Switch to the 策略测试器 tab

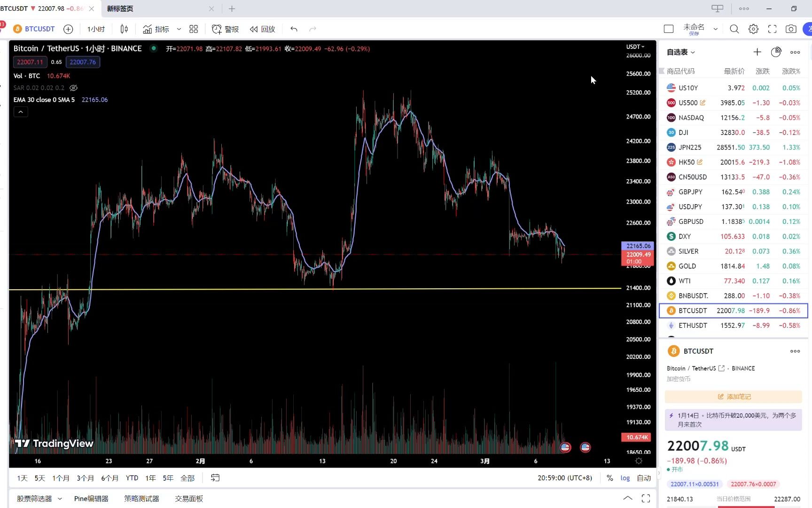pos(141,499)
